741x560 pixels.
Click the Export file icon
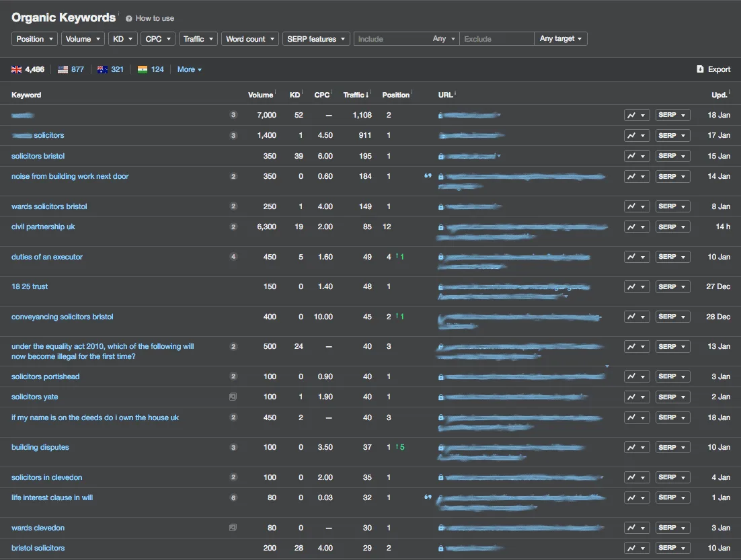point(700,69)
